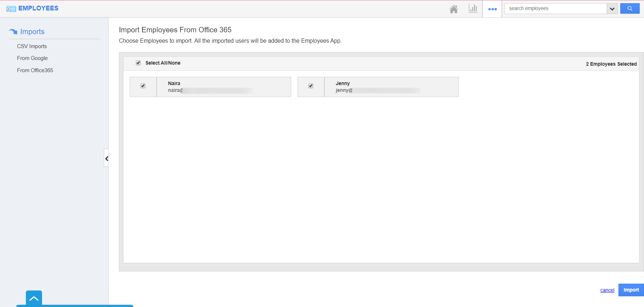Expand the search employees dropdown arrow

(x=612, y=9)
